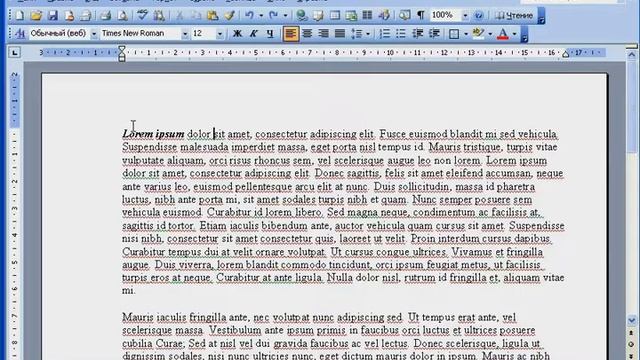Switch to Чтение reading layout
This screenshot has width=640, height=360.
click(x=514, y=16)
